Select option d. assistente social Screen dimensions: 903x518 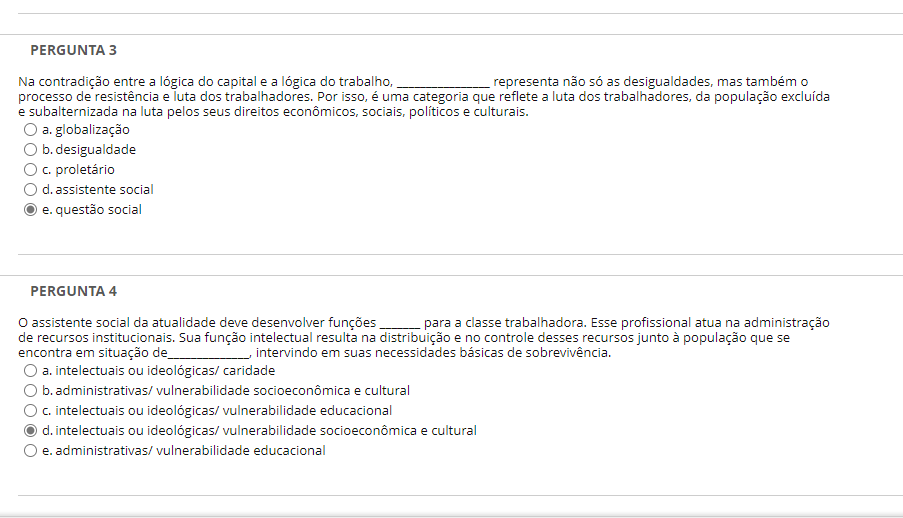coord(31,190)
